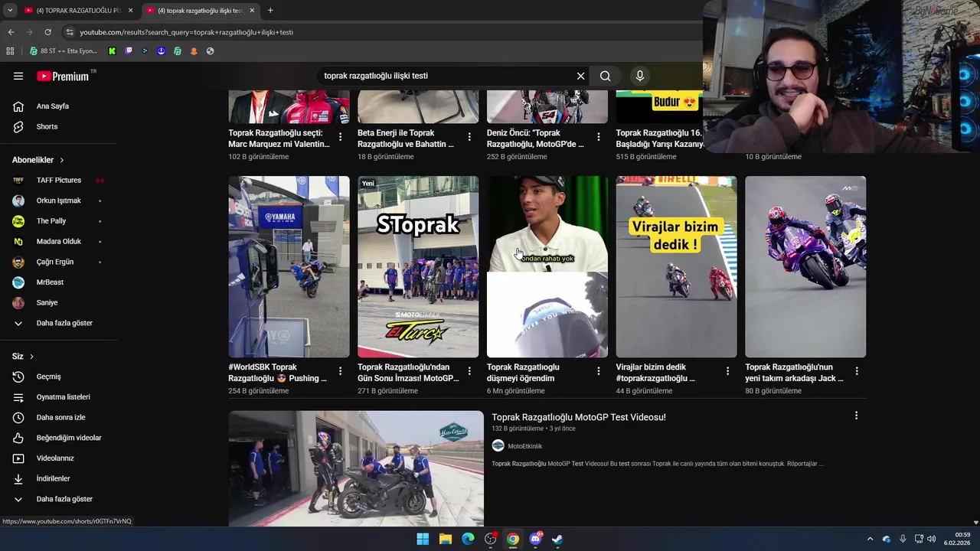The width and height of the screenshot is (980, 551).
Task: Open Discord from the taskbar
Action: pos(535,539)
